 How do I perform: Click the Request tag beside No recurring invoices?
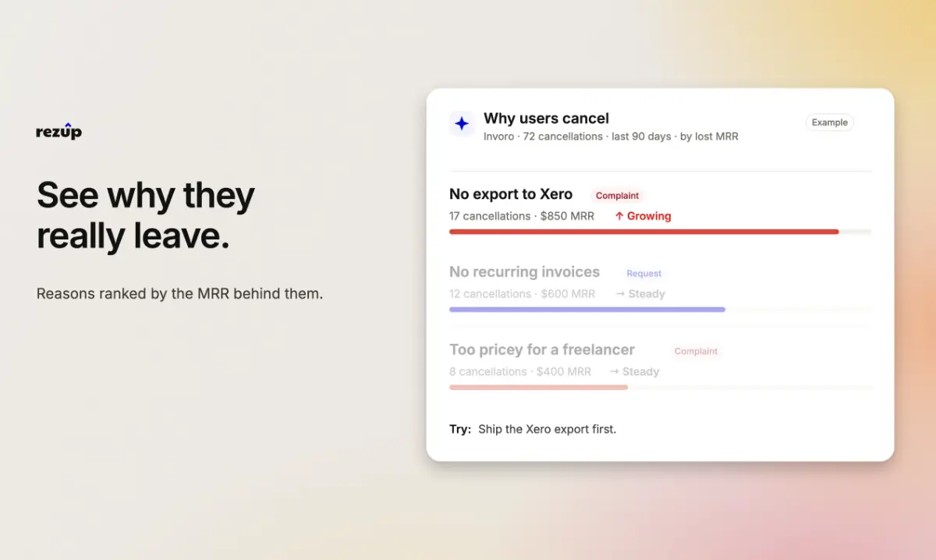coord(643,274)
